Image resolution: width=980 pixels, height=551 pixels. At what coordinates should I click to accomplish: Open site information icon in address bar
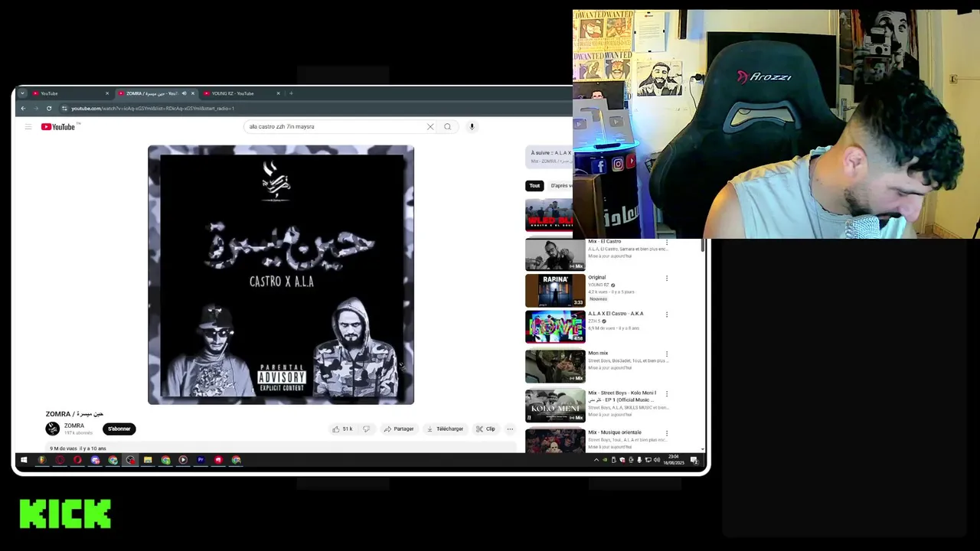click(64, 109)
